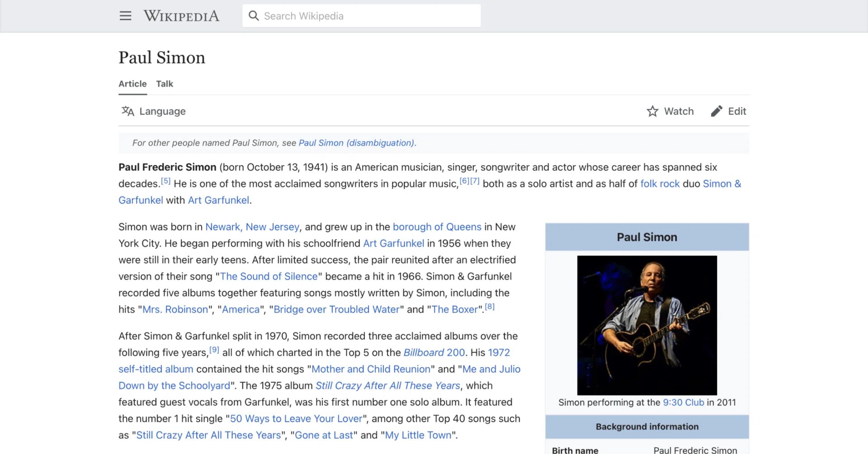Follow the Simon & link text
868x454 pixels.
722,184
